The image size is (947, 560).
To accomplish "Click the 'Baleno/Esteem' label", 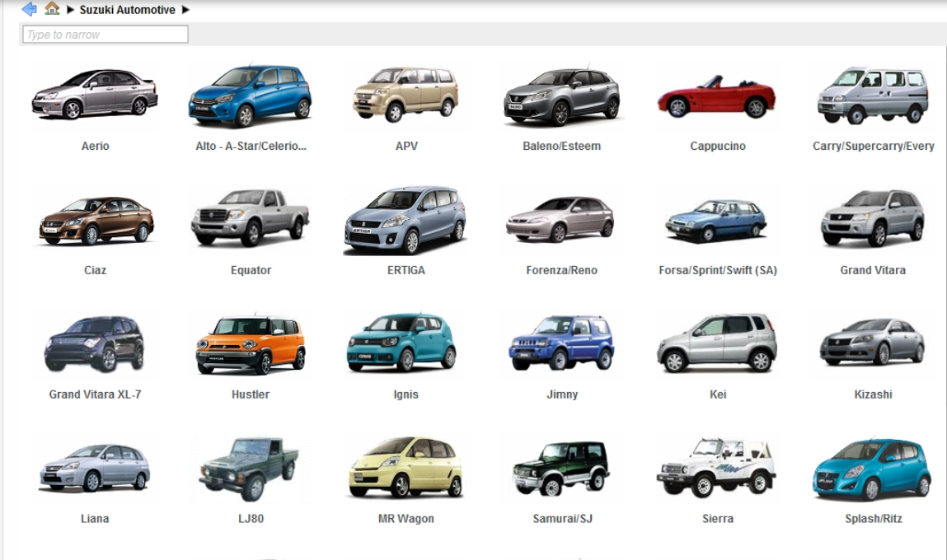I will 561,146.
